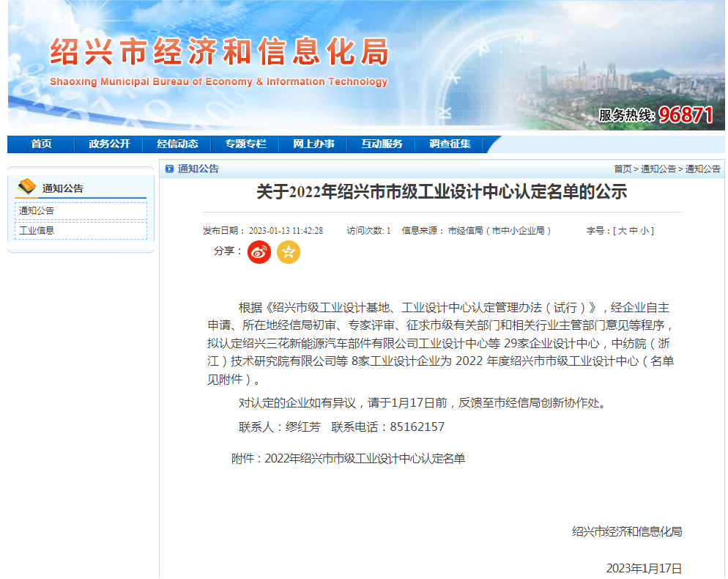
Task: Open the 网上办事 navigation menu
Action: pos(313,144)
